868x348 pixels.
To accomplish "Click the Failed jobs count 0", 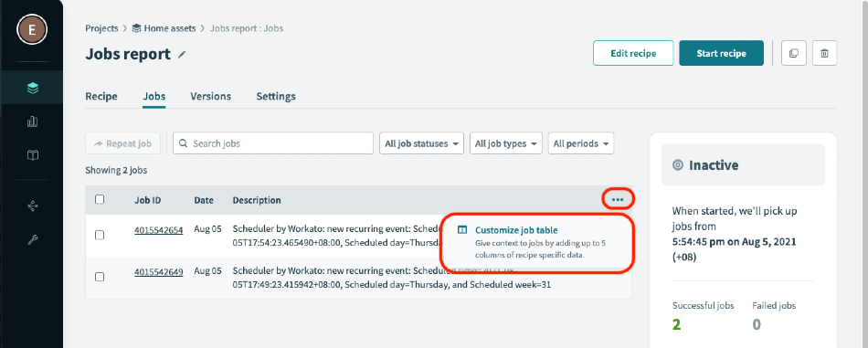I will tap(757, 324).
